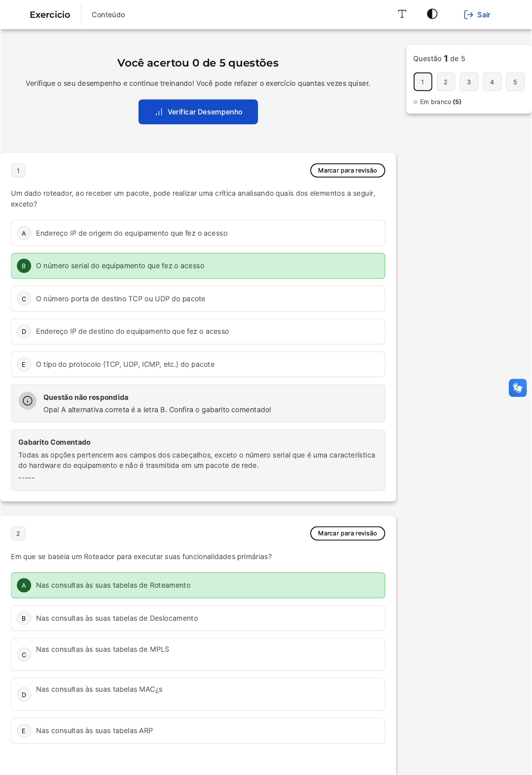Screen dimensions: 532x775
Task: Open the text size adjustment icon
Action: [402, 14]
